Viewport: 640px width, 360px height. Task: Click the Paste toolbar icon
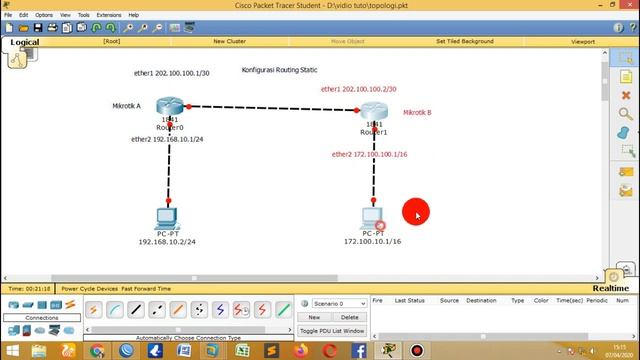click(x=82, y=28)
